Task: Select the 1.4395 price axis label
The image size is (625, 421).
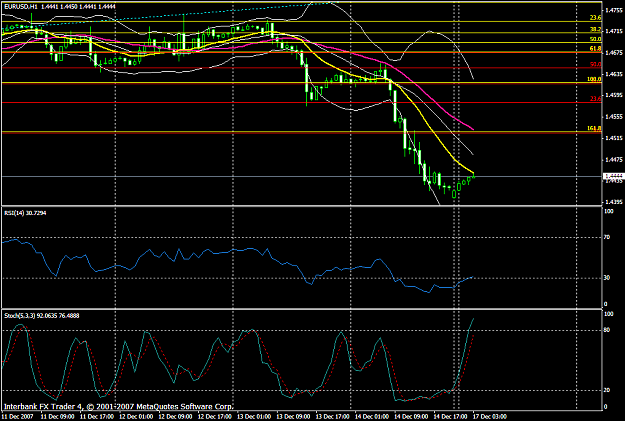Action: coord(612,202)
